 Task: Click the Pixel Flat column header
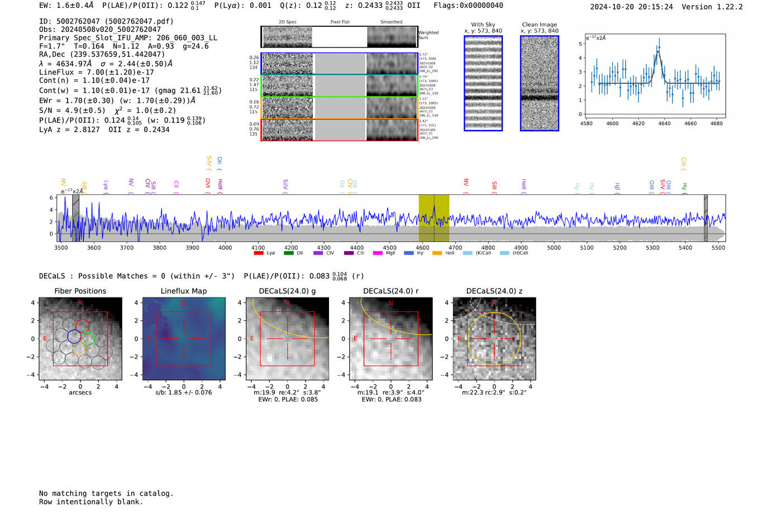click(340, 22)
